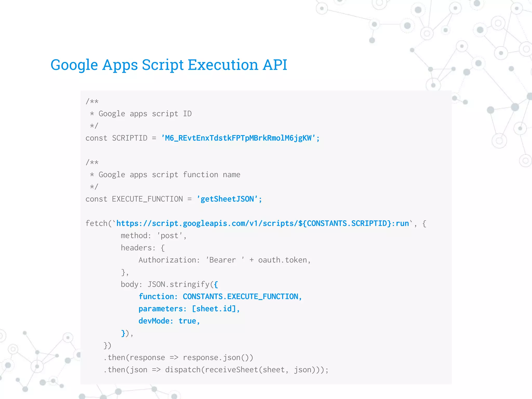Image resolution: width=532 pixels, height=399 pixels.
Task: Click the 'parameters: [sheet.id],' line
Action: point(189,309)
